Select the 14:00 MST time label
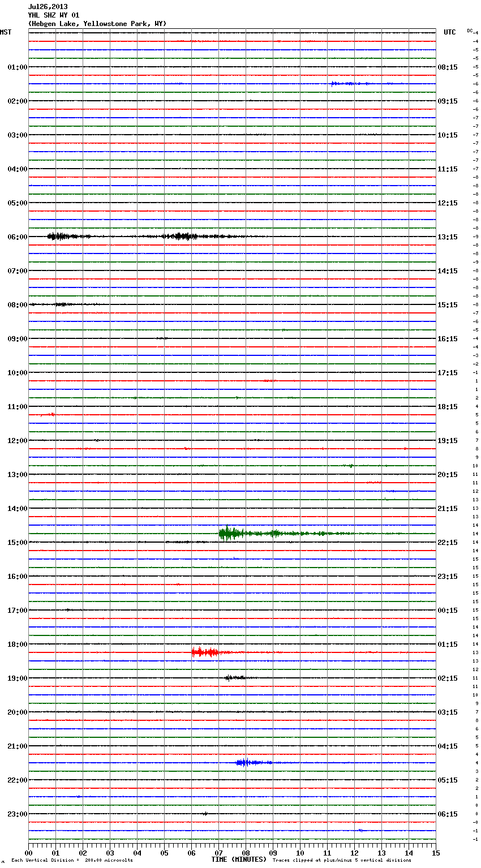This screenshot has width=481, height=868. 17,509
